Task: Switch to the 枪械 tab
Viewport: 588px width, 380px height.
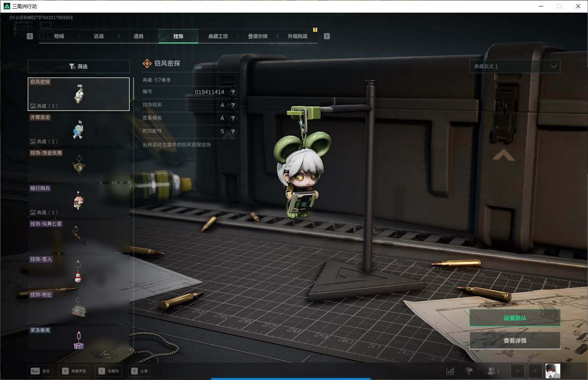Action: pyautogui.click(x=59, y=36)
